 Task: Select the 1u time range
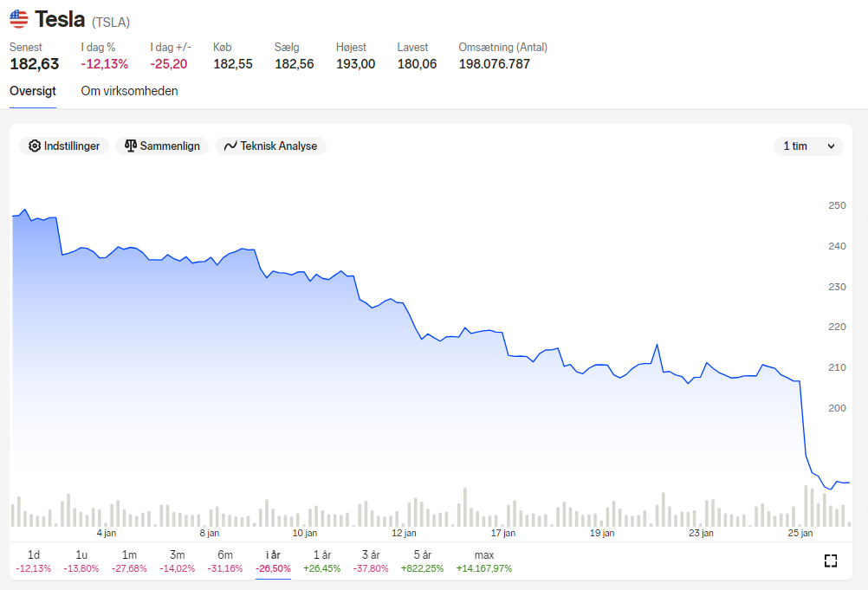point(81,561)
